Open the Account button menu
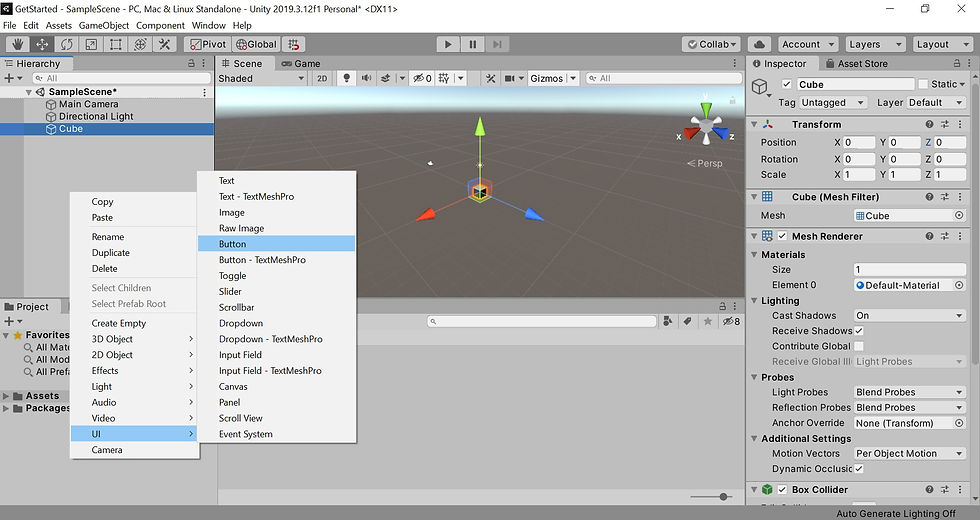 [808, 44]
